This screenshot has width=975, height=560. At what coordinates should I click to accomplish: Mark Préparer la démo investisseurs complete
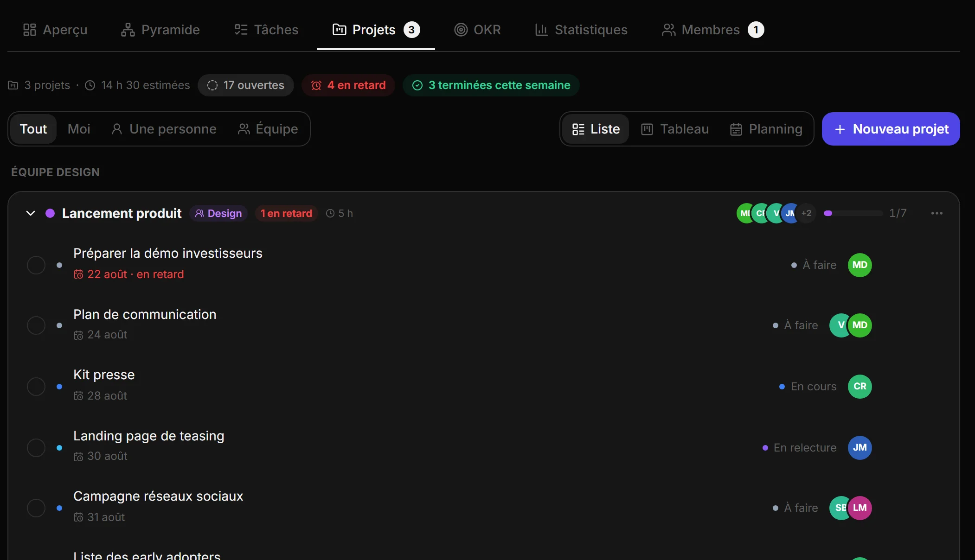click(x=36, y=265)
